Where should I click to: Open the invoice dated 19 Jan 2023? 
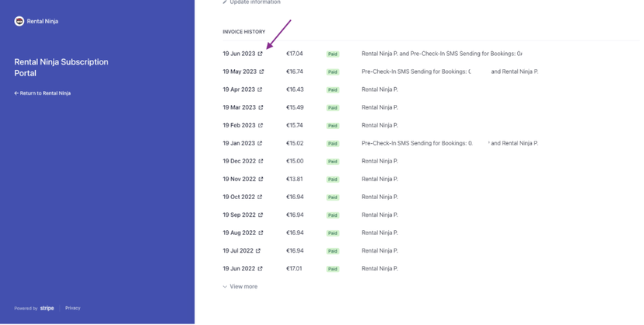[239, 143]
